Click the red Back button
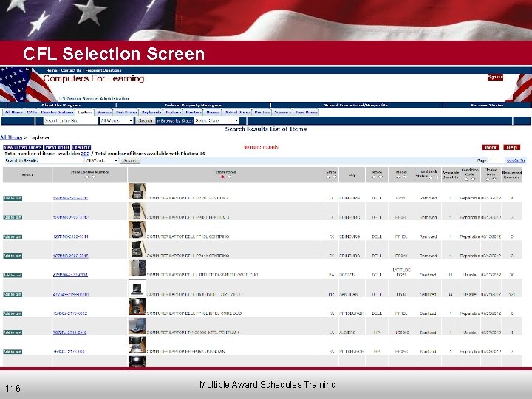The width and height of the screenshot is (532, 399). click(491, 147)
